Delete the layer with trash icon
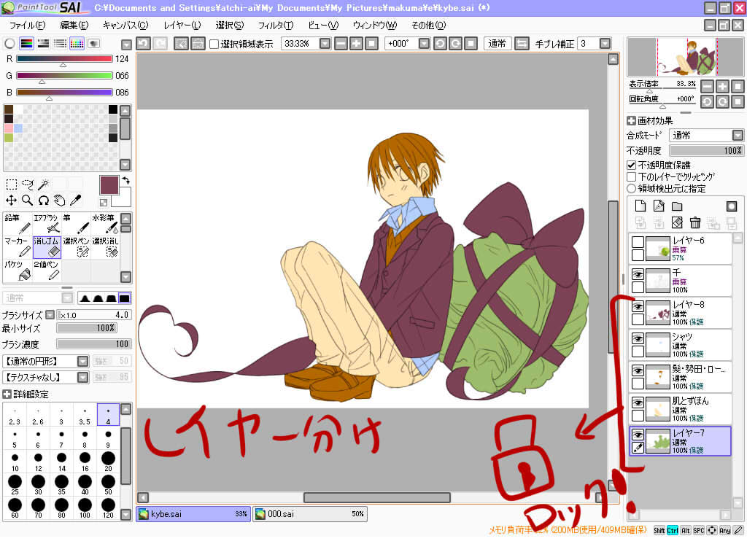747x560 pixels. (695, 222)
